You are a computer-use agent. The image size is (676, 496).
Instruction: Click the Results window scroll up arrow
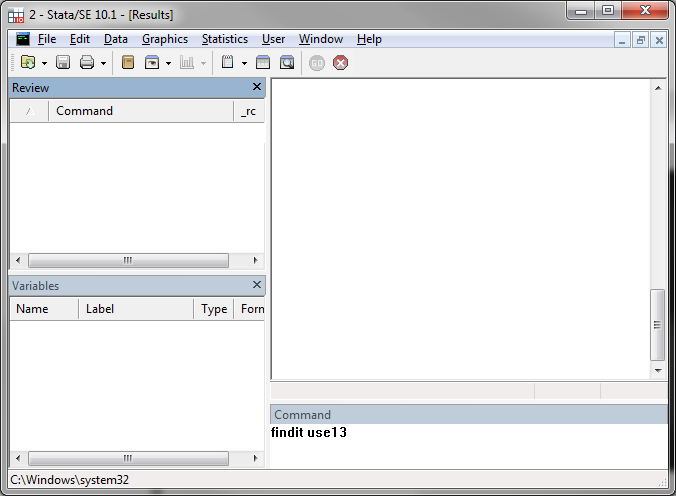658,88
